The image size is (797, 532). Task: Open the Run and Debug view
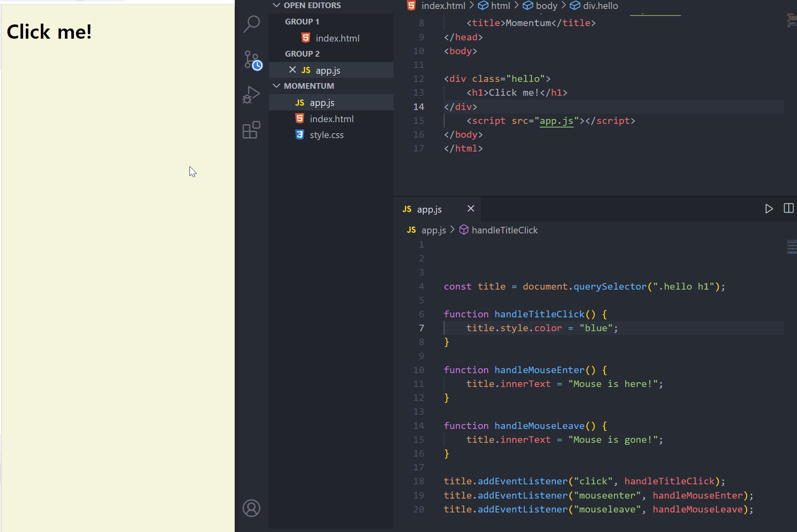pos(251,95)
